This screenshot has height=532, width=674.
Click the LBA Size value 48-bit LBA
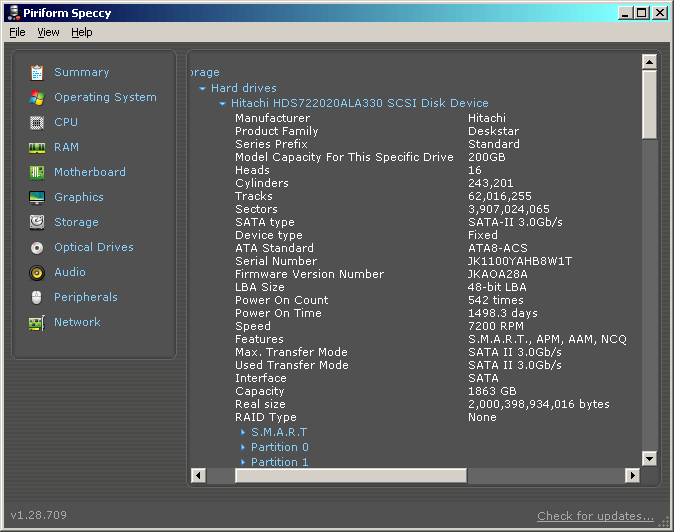(497, 287)
